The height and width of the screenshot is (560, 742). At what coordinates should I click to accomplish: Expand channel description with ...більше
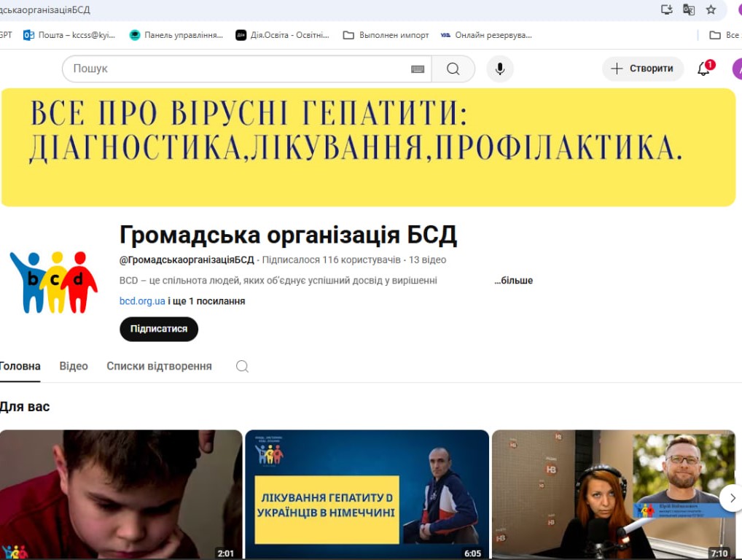point(513,280)
